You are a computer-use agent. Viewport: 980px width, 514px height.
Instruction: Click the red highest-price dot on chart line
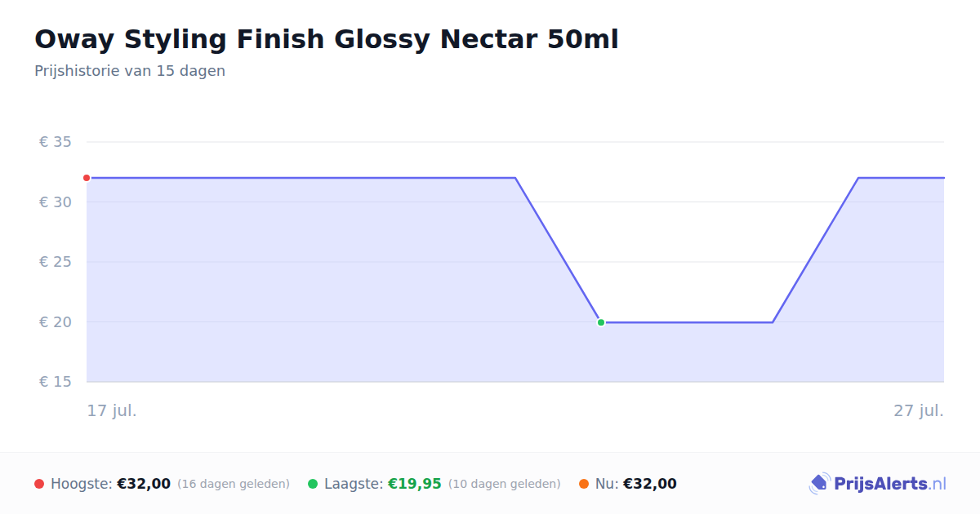click(87, 178)
